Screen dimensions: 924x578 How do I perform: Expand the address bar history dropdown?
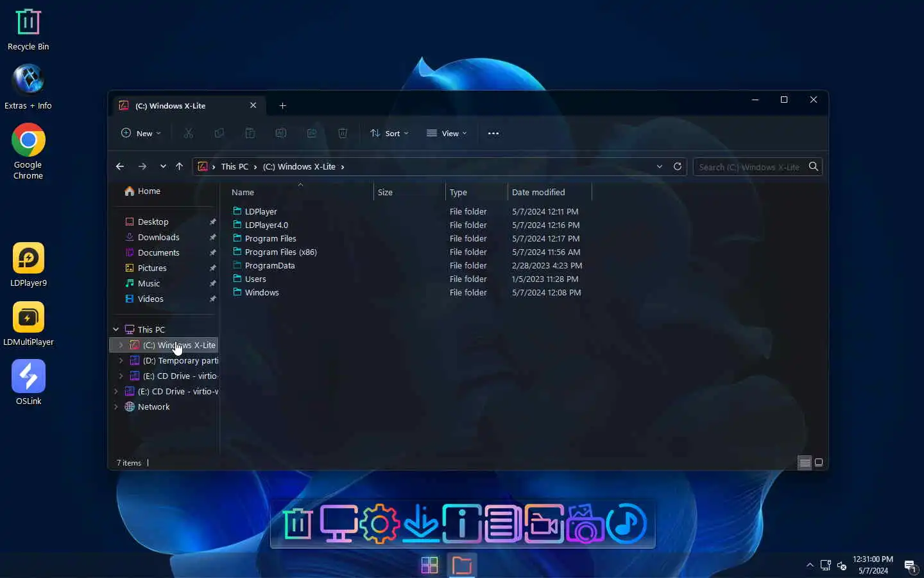[659, 166]
